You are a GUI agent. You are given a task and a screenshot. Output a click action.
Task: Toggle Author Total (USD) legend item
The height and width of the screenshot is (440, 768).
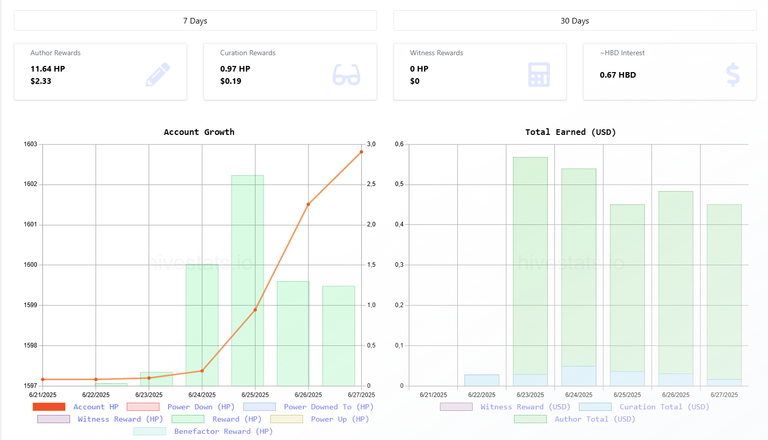(575, 419)
